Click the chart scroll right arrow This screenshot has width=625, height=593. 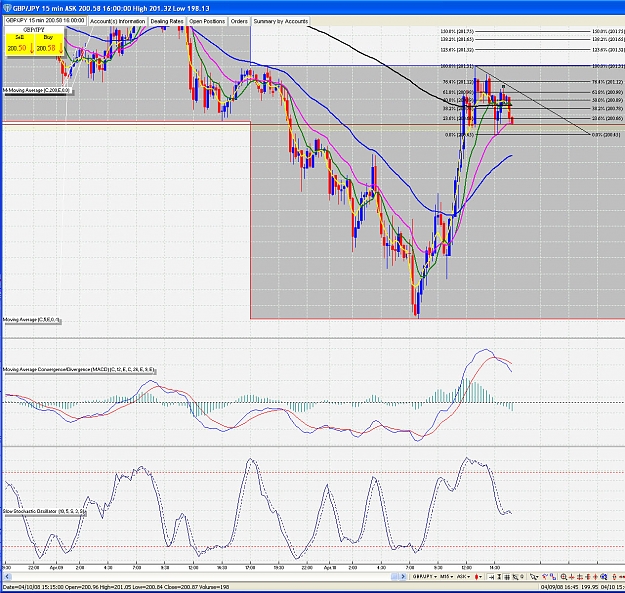click(403, 577)
